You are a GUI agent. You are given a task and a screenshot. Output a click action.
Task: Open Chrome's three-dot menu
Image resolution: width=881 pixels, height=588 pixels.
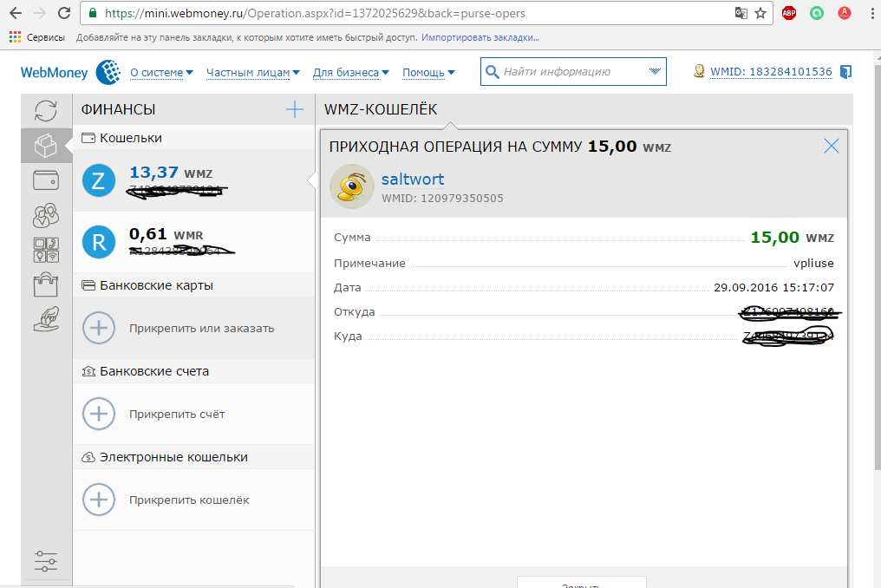coord(872,13)
